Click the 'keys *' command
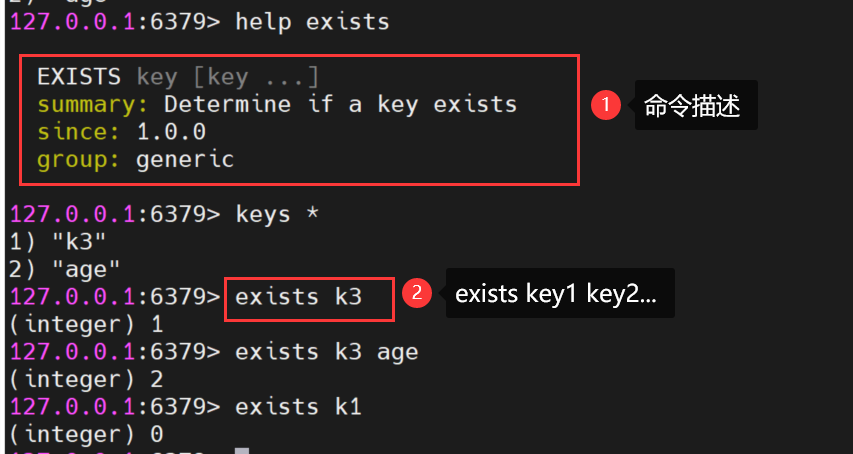853x454 pixels. (277, 214)
